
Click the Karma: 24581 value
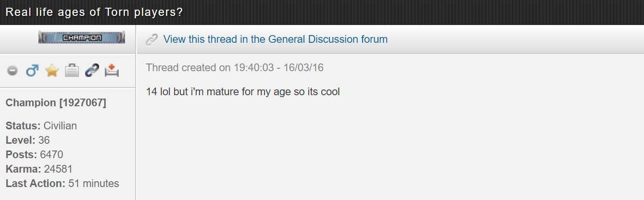pyautogui.click(x=39, y=169)
